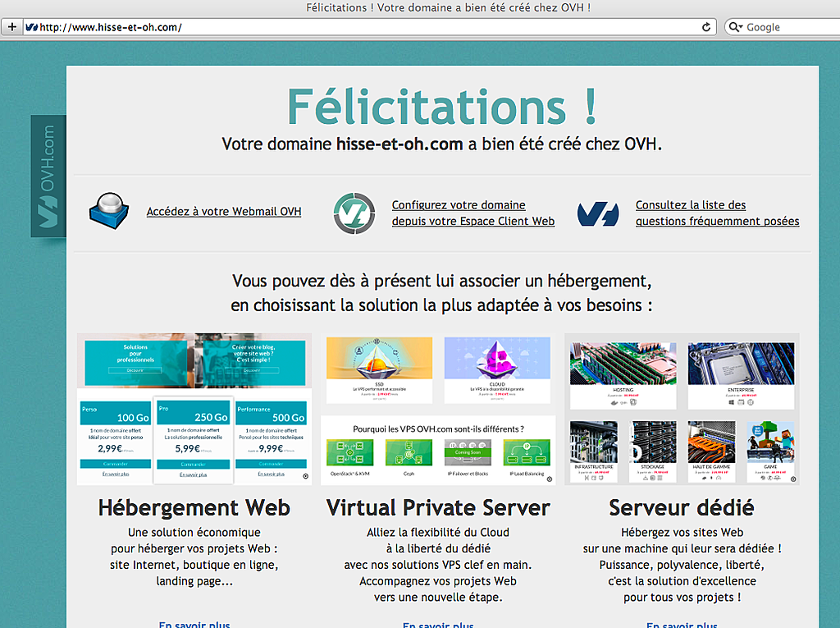Zoom the VPS image magnifier icon
This screenshot has height=628, width=840.
[549, 479]
